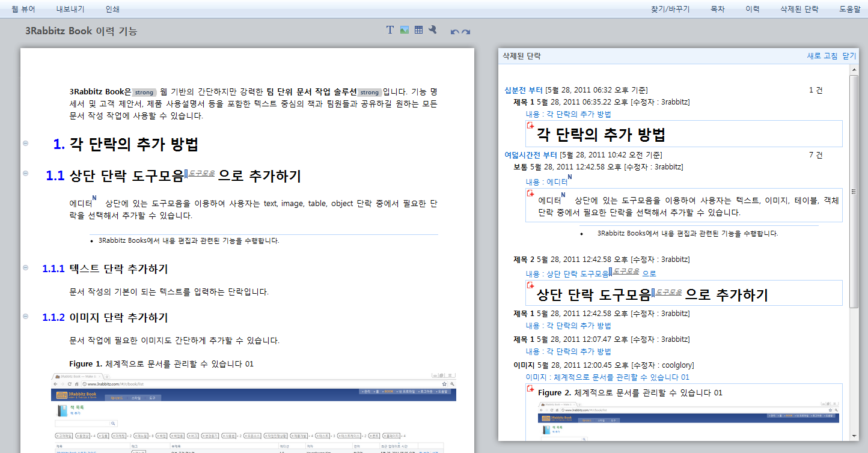Click deleted entry '보통 5월 28, 2011 12:42.58 오후'
The width and height of the screenshot is (868, 453).
598,166
